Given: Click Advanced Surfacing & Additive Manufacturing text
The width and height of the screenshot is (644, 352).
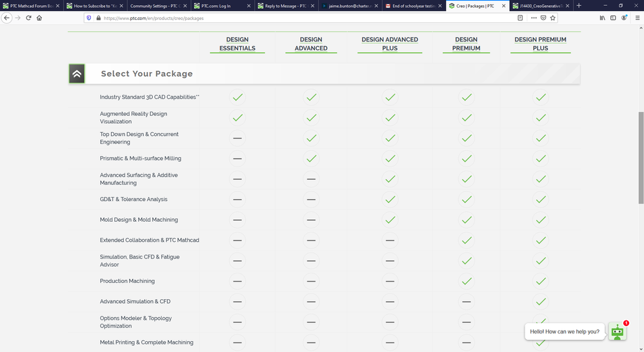Looking at the screenshot, I should tap(139, 179).
